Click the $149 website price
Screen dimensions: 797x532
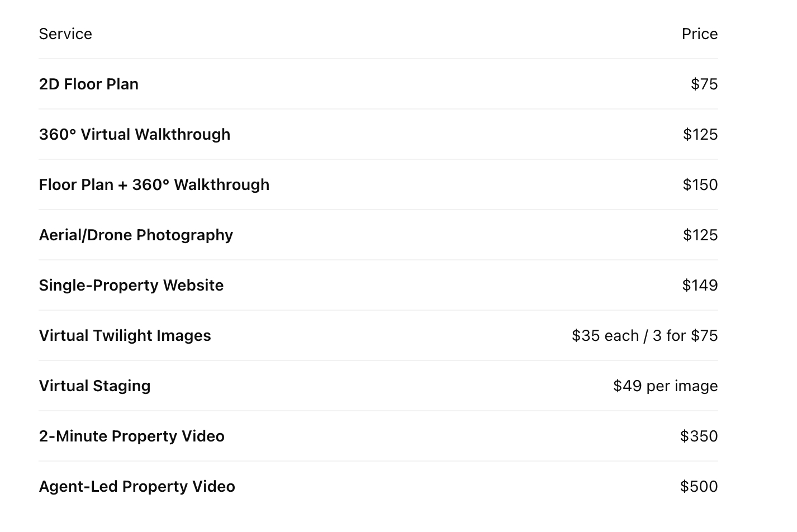coord(700,286)
